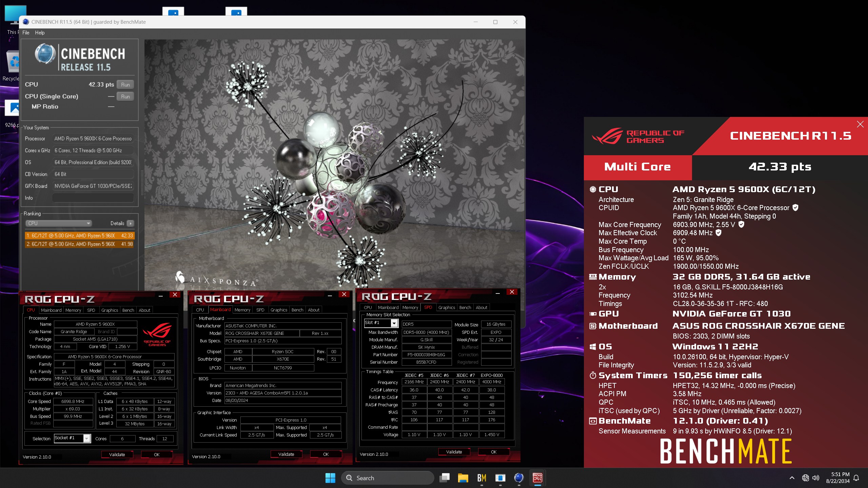The width and height of the screenshot is (868, 488).
Task: Open SPD tab in Mainboard CPU-Z window
Action: pos(260,310)
